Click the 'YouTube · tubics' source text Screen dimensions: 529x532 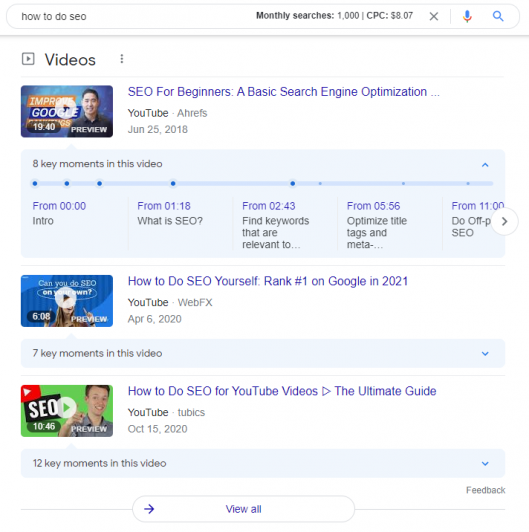[x=166, y=413]
